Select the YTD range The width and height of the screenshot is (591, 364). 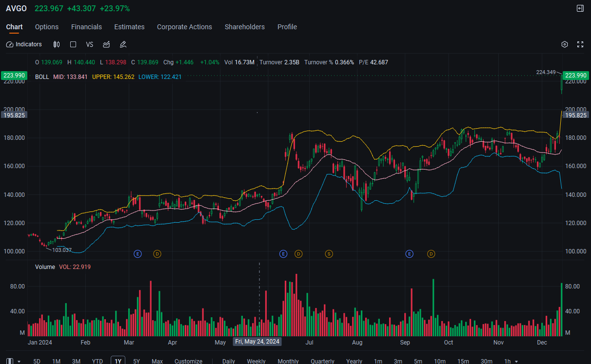[x=98, y=361]
